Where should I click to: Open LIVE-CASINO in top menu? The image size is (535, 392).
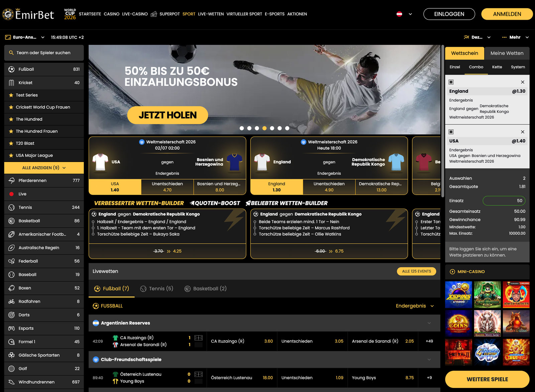pyautogui.click(x=135, y=14)
